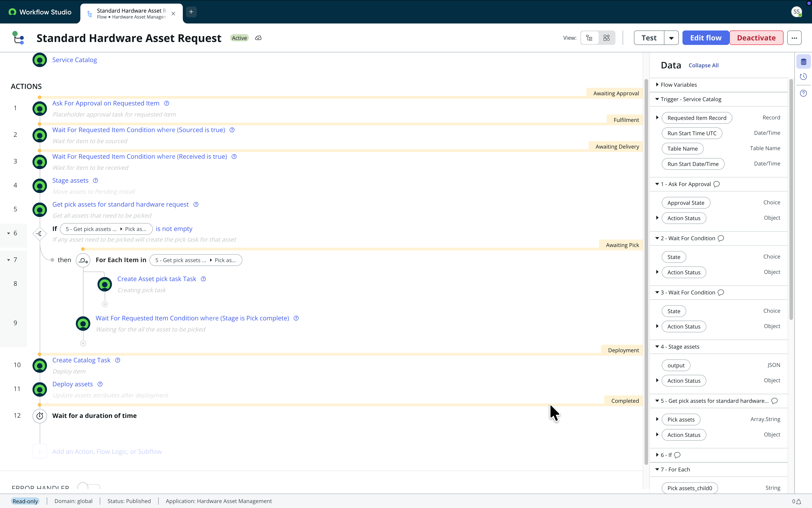Select the Approval State data pill
The image size is (812, 508).
click(686, 203)
